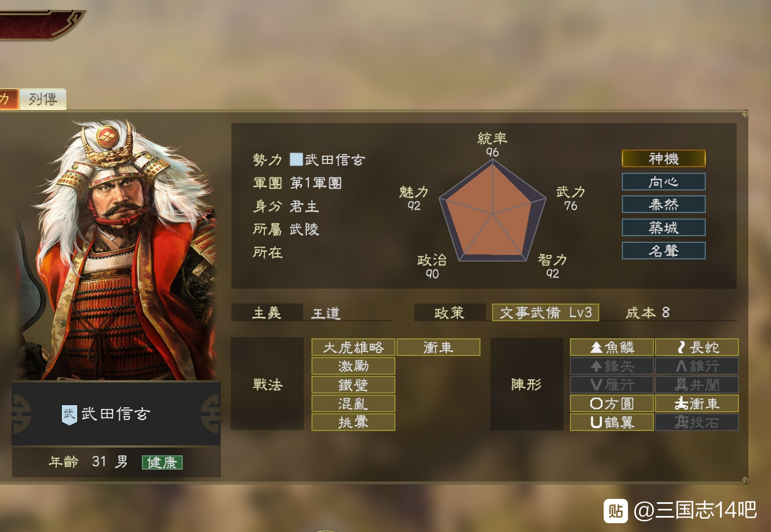Select the 大虎雄略 tactic

click(353, 348)
